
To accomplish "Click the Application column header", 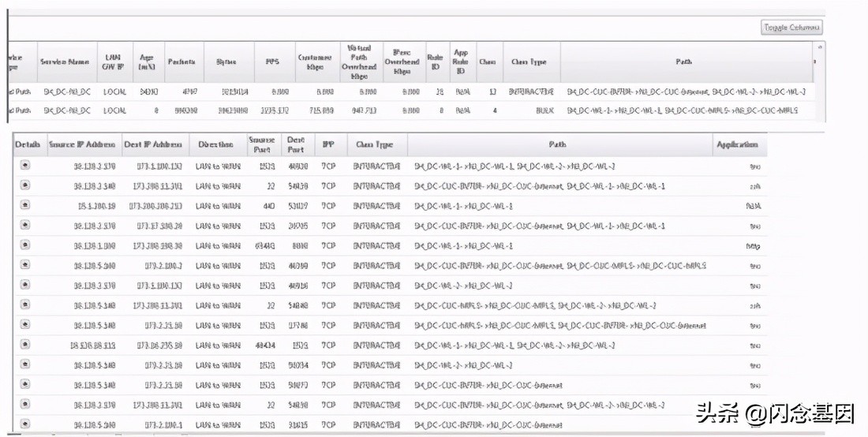I will (737, 145).
